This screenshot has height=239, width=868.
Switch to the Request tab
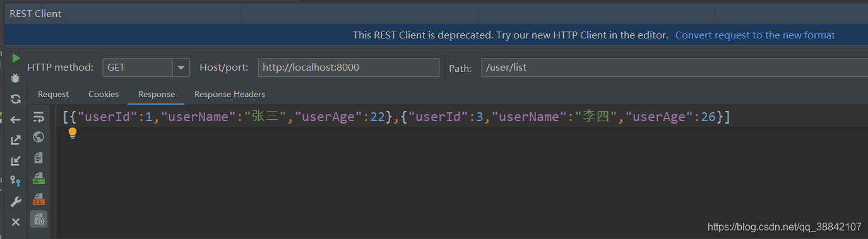coord(53,94)
